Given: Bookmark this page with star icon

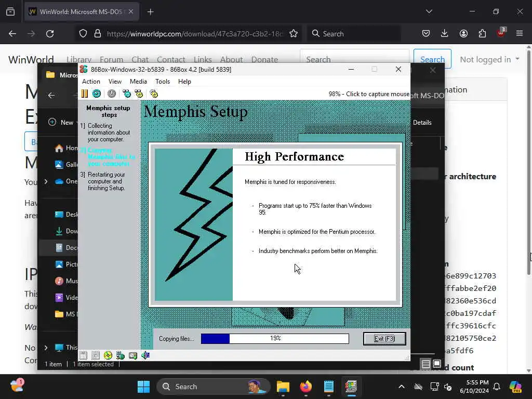Looking at the screenshot, I should tap(294, 34).
